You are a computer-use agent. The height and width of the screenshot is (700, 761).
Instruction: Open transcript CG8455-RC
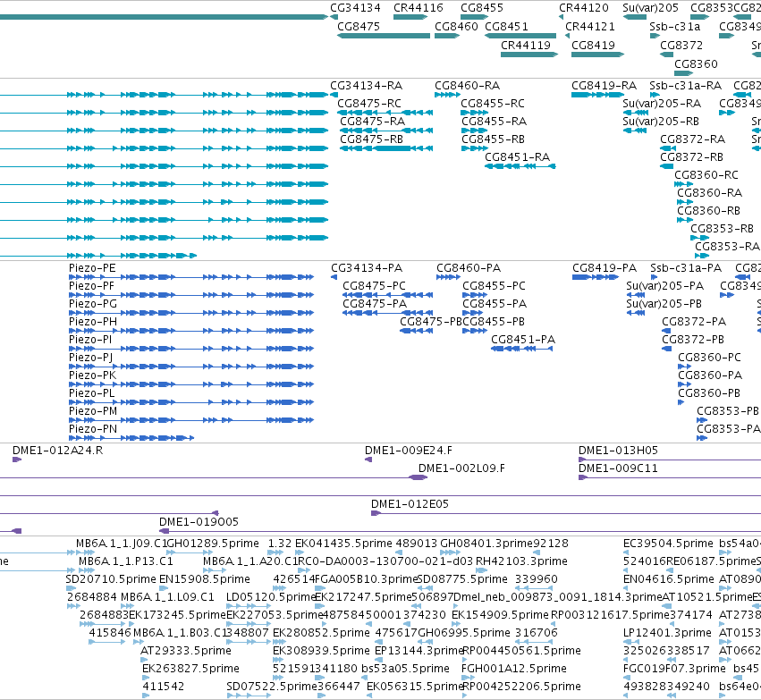click(x=493, y=104)
